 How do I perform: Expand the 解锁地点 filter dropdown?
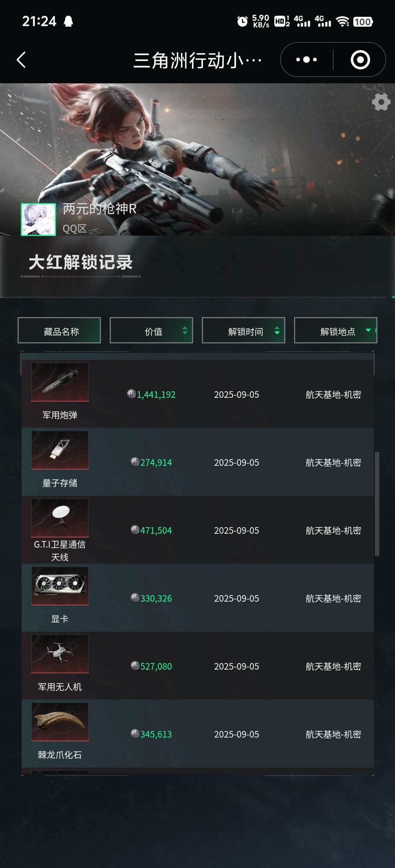pos(336,331)
